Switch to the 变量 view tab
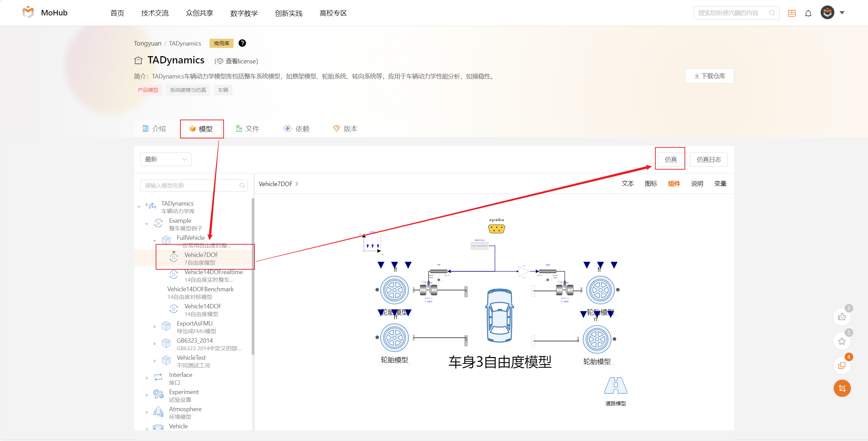 720,184
